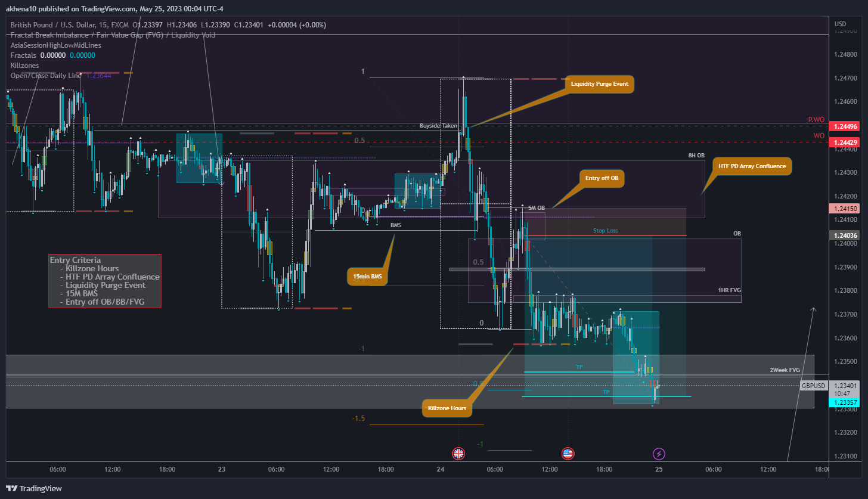The height and width of the screenshot is (499, 868).
Task: Click the Fractal Break Imbalance indicator name
Action: pos(113,35)
